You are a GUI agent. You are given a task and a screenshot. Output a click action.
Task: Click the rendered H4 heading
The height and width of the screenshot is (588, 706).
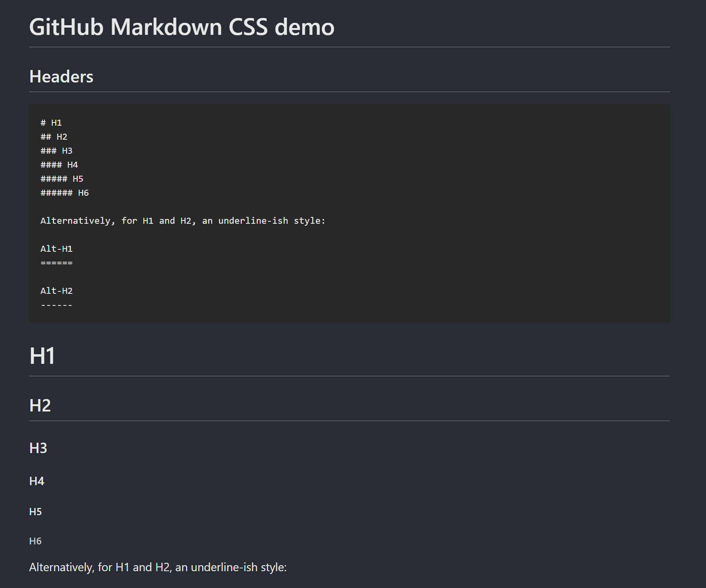pyautogui.click(x=37, y=481)
